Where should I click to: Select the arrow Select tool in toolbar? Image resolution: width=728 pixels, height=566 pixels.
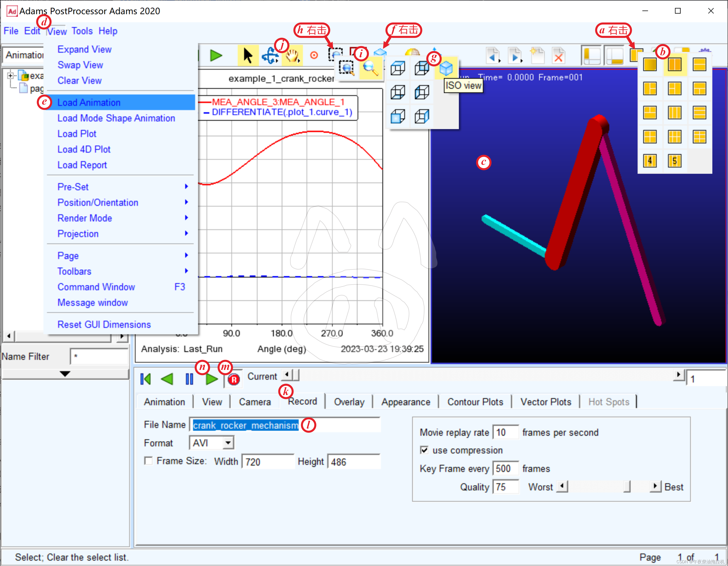click(x=247, y=55)
